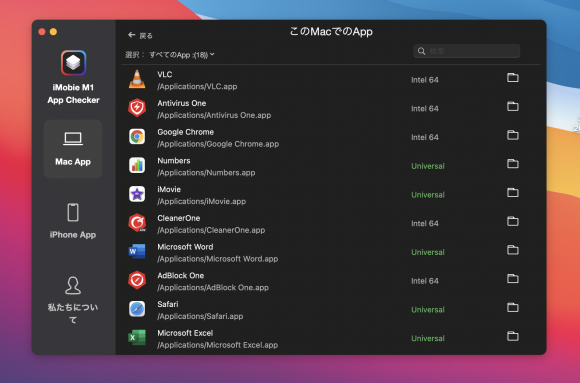
Task: Reveal VLC in Finder via folder icon
Action: [x=513, y=78]
